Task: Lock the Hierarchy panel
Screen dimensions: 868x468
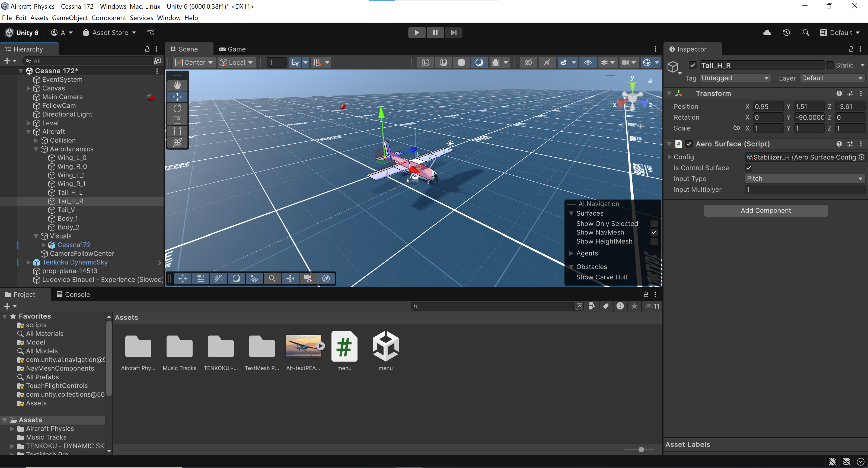Action: (x=147, y=49)
